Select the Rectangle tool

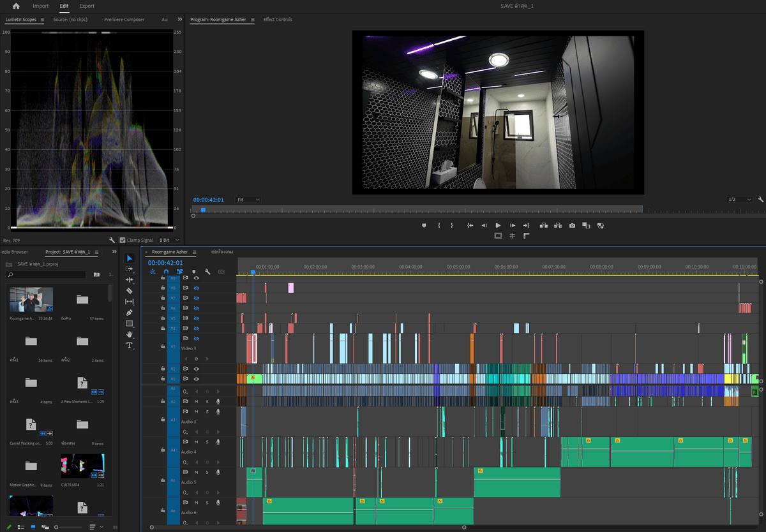(x=130, y=323)
